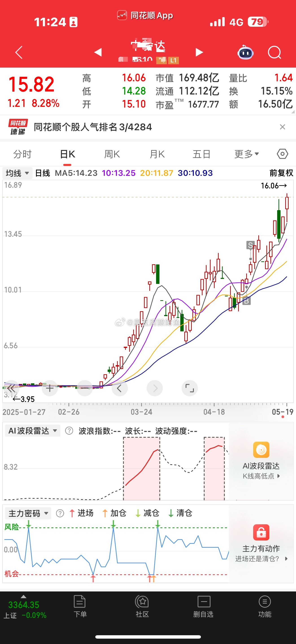Tap the 8.28% change figure
Image resolution: width=296 pixels, height=644 pixels.
tap(46, 103)
